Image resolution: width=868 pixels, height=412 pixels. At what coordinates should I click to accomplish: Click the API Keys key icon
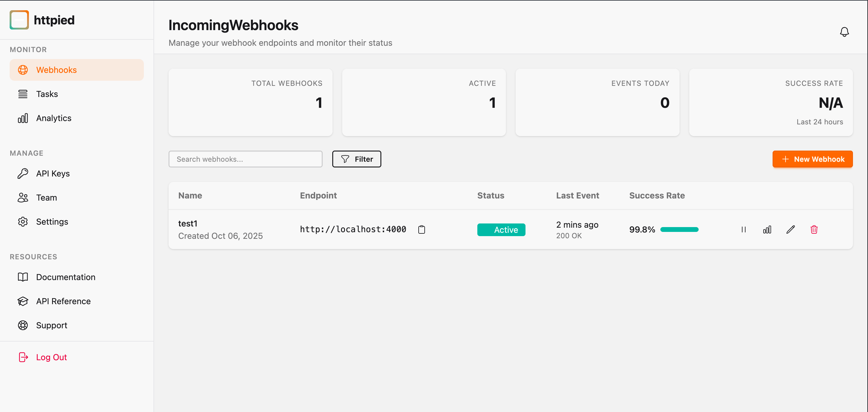coord(23,173)
